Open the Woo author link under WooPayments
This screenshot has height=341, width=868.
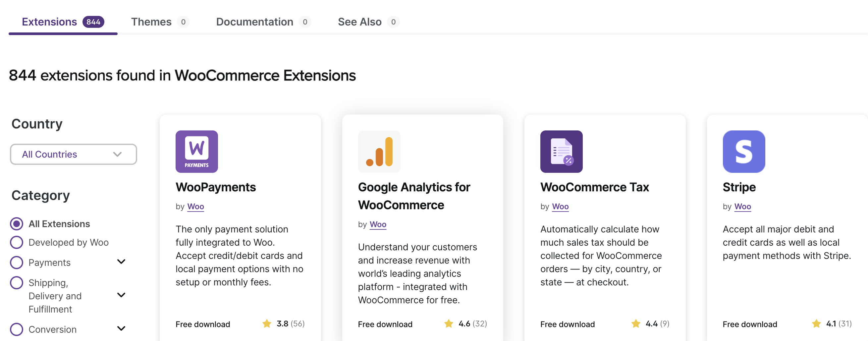[x=195, y=206]
